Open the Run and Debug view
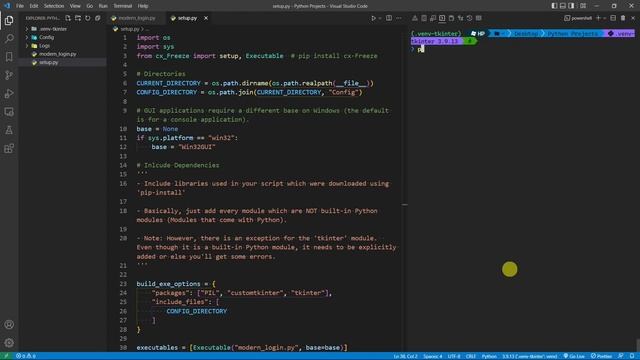 click(9, 93)
